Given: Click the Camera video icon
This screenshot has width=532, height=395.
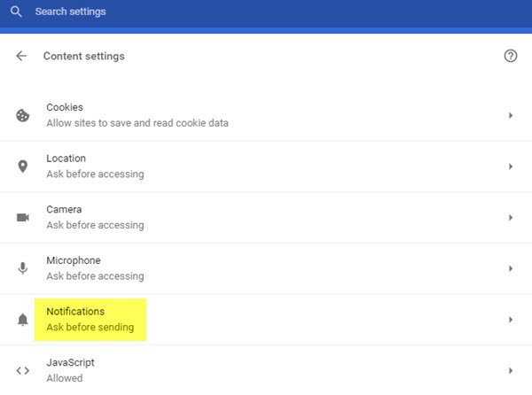Looking at the screenshot, I should click(x=23, y=218).
